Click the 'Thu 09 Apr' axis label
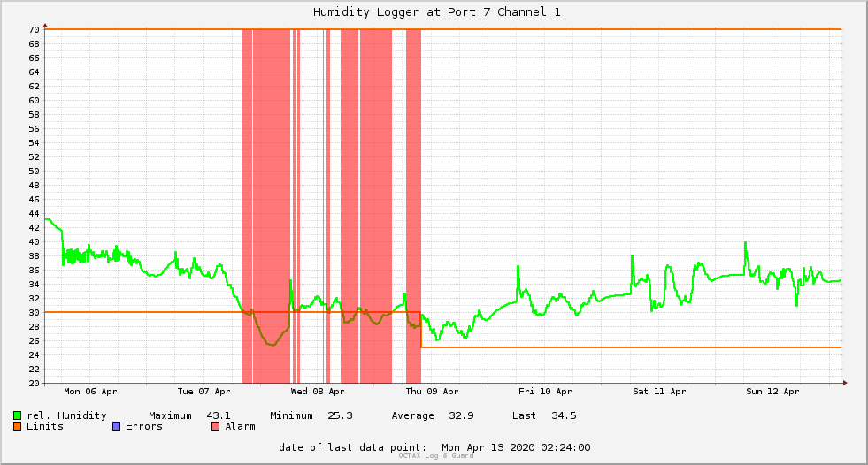868x465 pixels. click(432, 392)
